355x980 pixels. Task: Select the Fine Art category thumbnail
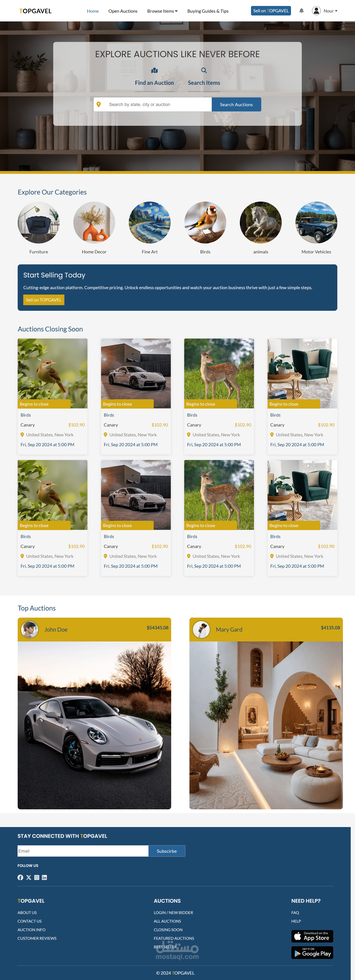pyautogui.click(x=150, y=223)
